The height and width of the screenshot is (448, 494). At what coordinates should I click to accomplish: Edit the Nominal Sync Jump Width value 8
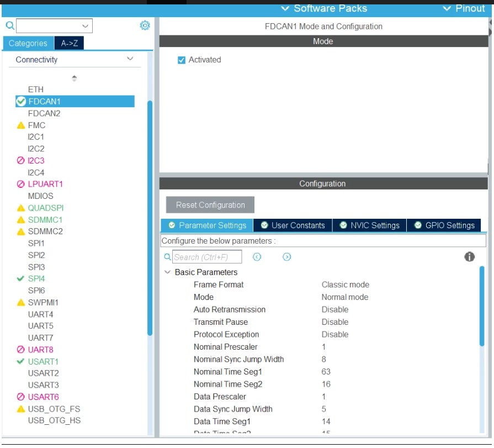click(323, 360)
